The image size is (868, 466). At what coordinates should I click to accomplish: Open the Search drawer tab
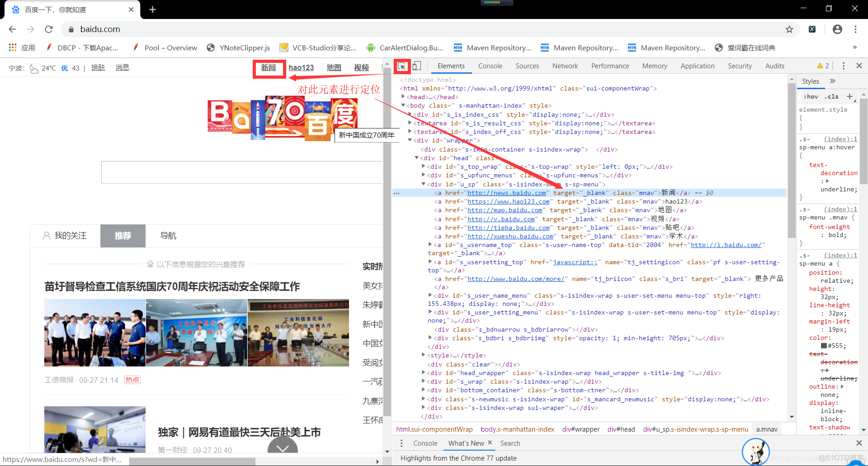click(510, 443)
